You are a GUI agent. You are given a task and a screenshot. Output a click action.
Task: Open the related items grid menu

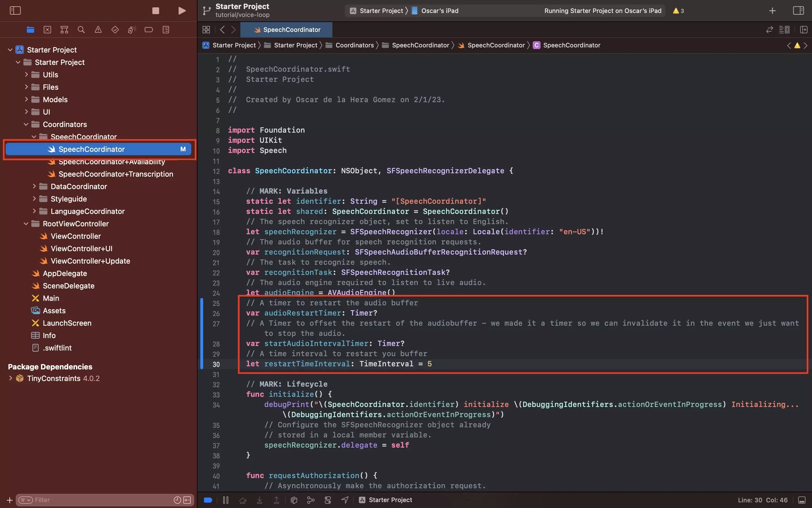(x=206, y=30)
